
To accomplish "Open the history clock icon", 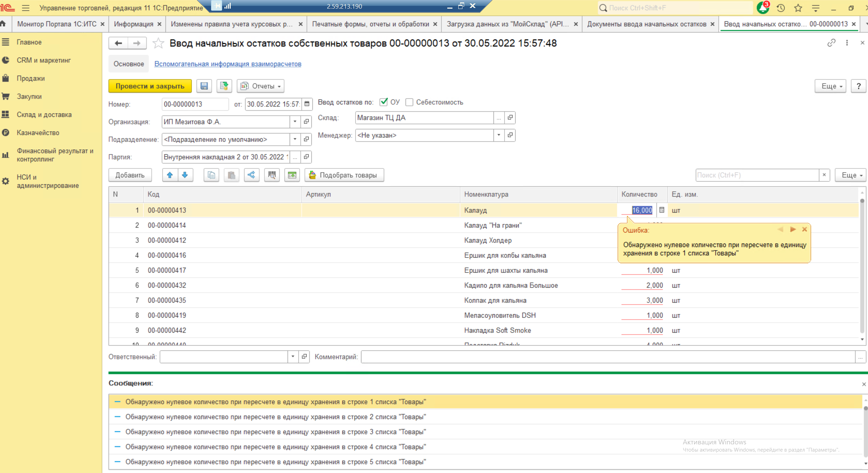I will click(781, 8).
